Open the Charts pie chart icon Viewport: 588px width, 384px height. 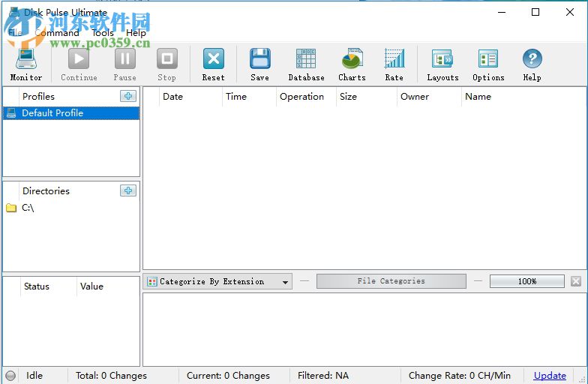point(352,59)
